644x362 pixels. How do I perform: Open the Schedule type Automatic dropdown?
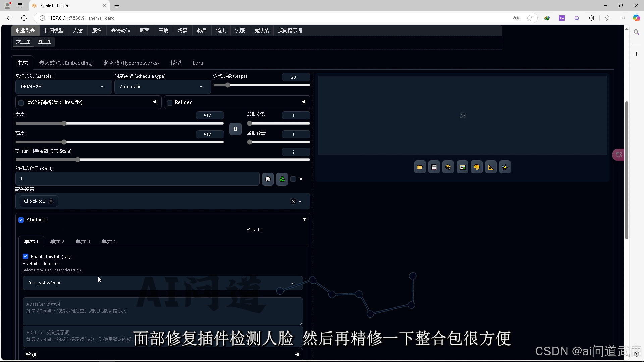coord(162,87)
